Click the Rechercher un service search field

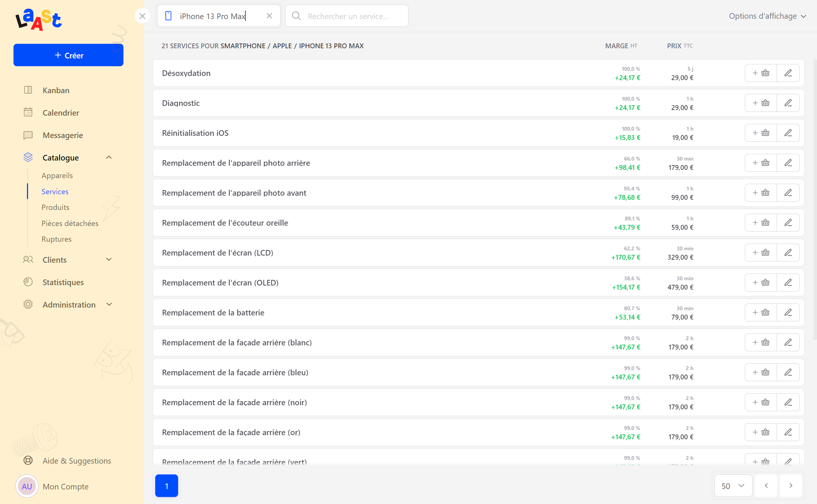(x=347, y=16)
